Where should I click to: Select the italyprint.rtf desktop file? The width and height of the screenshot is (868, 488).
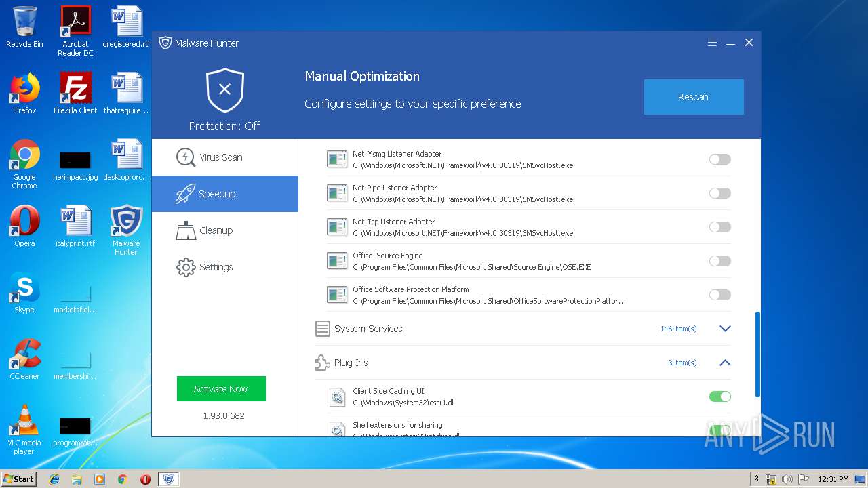(x=75, y=226)
